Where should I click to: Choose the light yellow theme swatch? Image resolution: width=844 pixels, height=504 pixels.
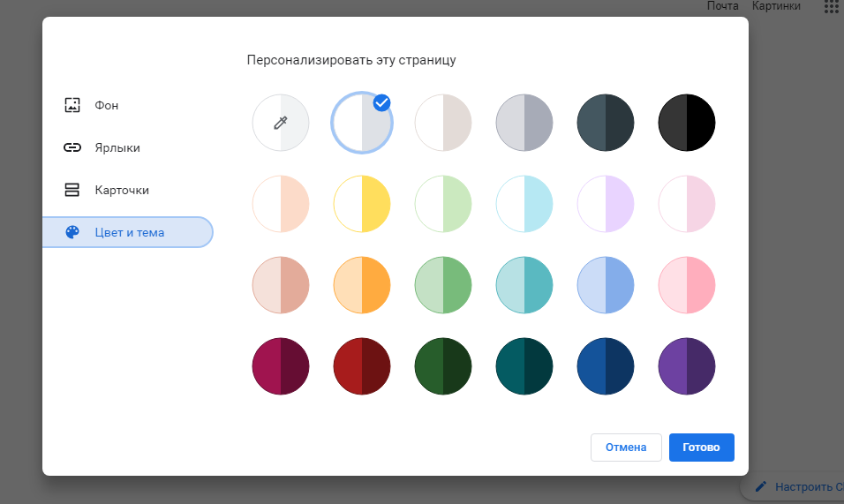(x=362, y=204)
